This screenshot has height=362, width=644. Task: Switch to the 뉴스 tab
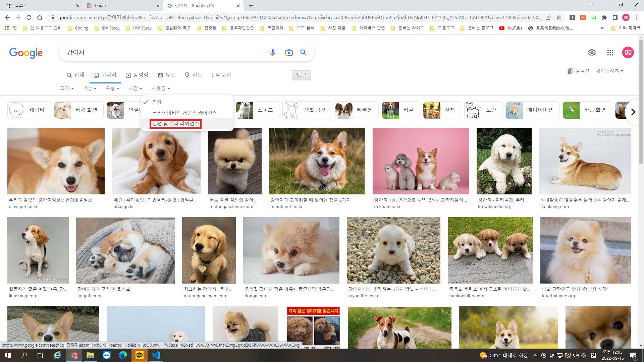[x=167, y=75]
